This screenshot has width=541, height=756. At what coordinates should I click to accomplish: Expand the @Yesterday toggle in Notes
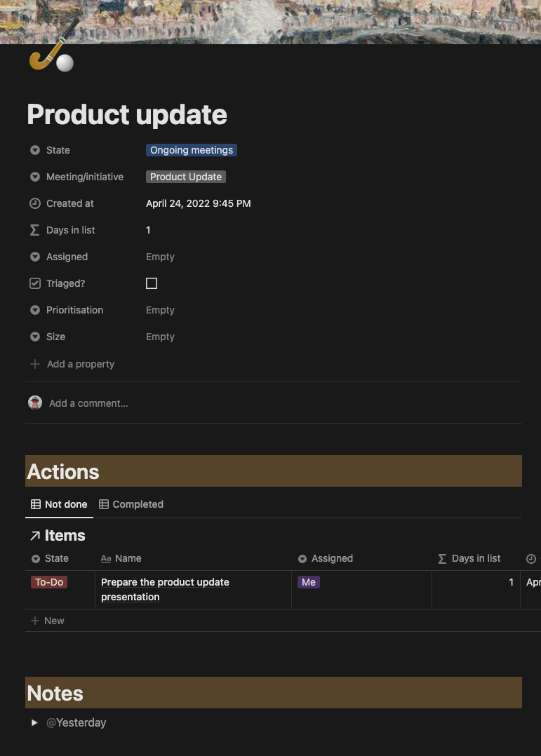[x=34, y=722]
